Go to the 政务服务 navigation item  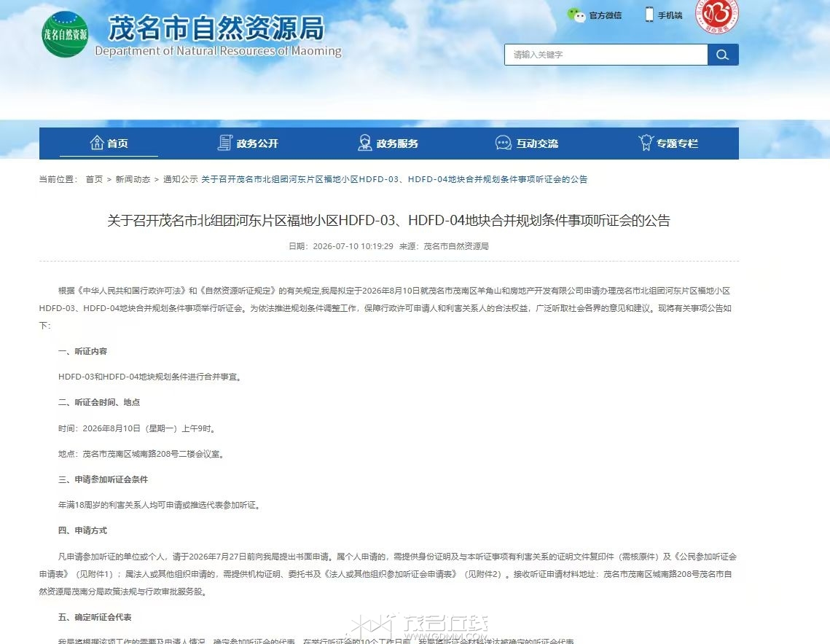[x=398, y=144]
